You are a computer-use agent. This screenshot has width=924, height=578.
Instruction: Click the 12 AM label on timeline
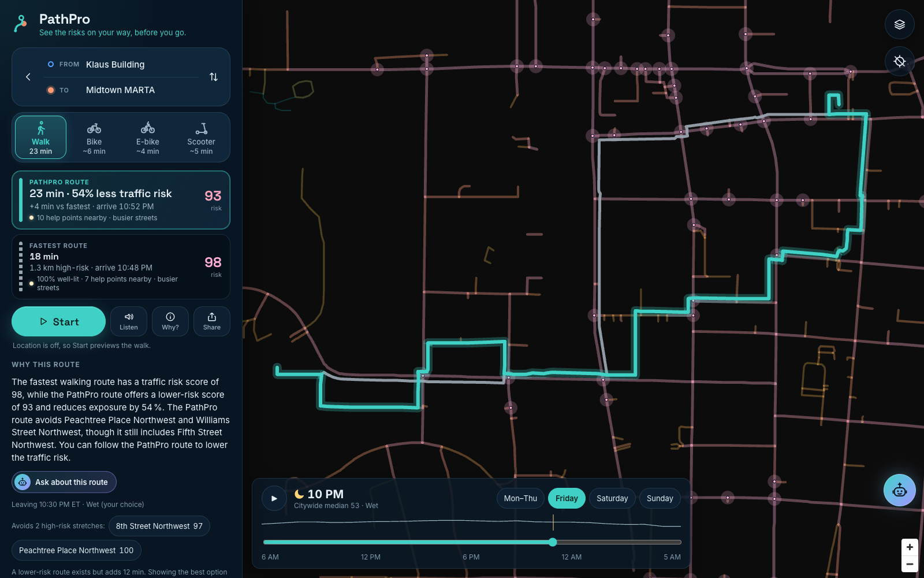click(572, 557)
